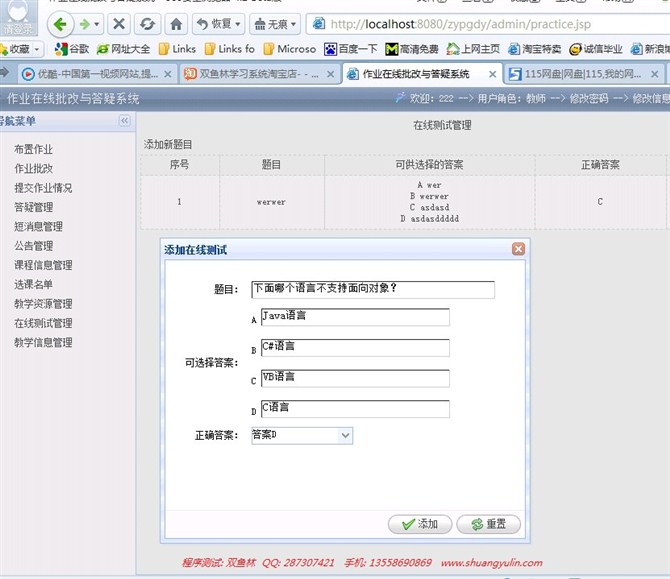
Task: Click the answer B field with C#语言
Action: pyautogui.click(x=355, y=348)
